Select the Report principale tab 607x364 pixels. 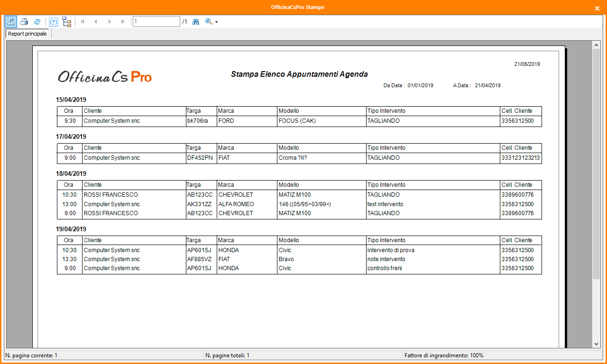(x=28, y=34)
